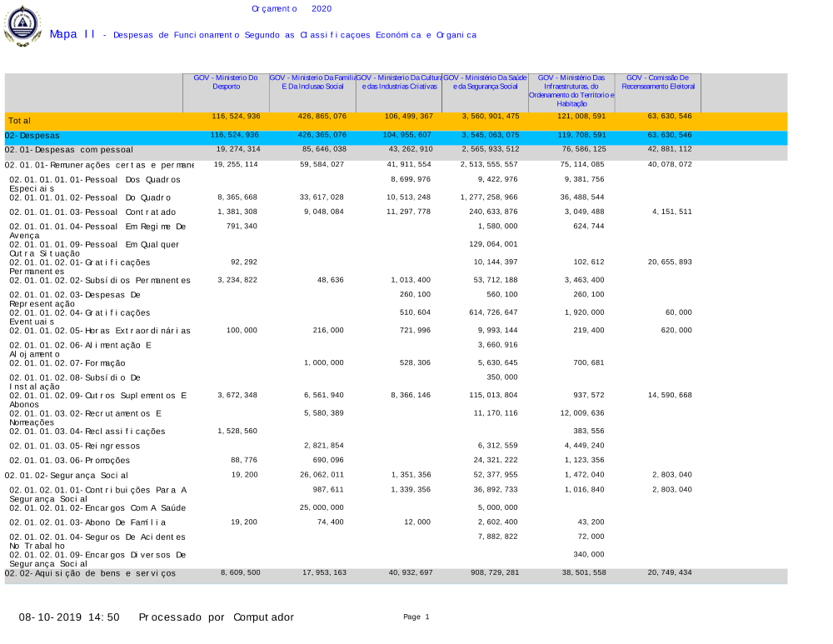The height and width of the screenshot is (644, 833).
Task: Select the Ministério Das Infraestruturas column header
Action: click(x=571, y=90)
